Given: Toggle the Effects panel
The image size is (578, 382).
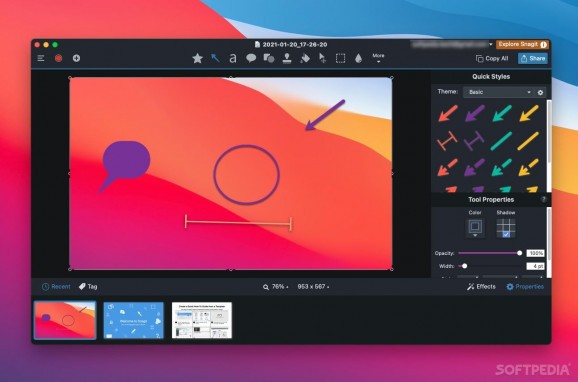Looking at the screenshot, I should coord(481,286).
